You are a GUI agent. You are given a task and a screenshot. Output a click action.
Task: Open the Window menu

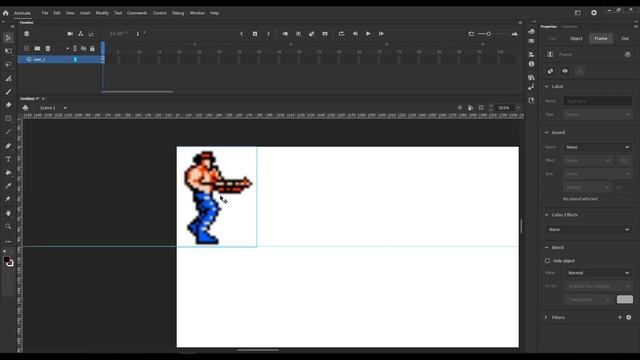pyautogui.click(x=197, y=13)
